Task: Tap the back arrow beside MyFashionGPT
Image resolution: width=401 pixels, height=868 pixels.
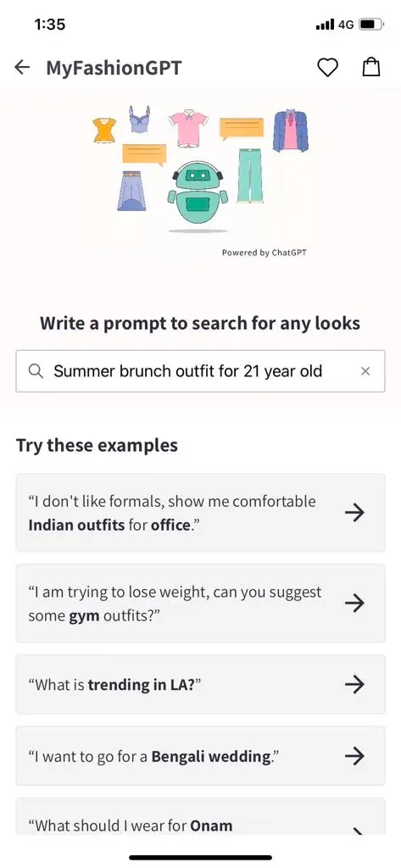Action: click(22, 68)
